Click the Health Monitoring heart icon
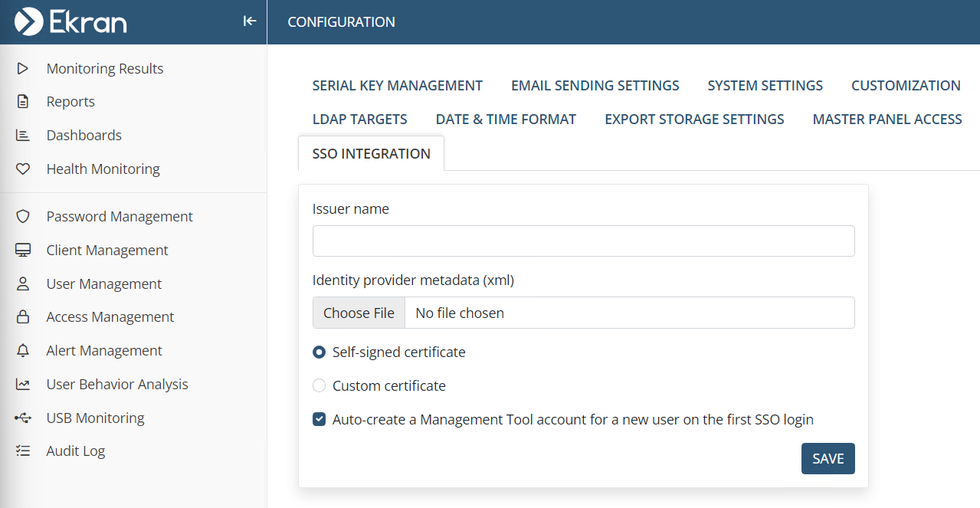Viewport: 980px width, 508px height. pos(23,169)
